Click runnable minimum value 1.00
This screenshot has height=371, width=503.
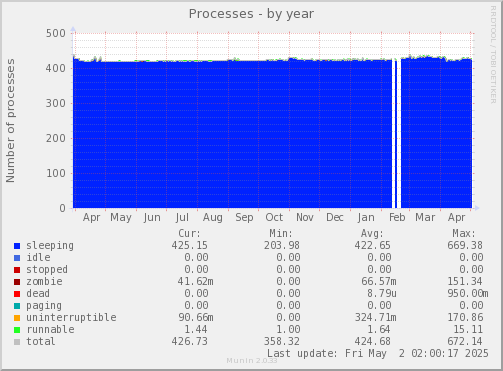tap(288, 329)
